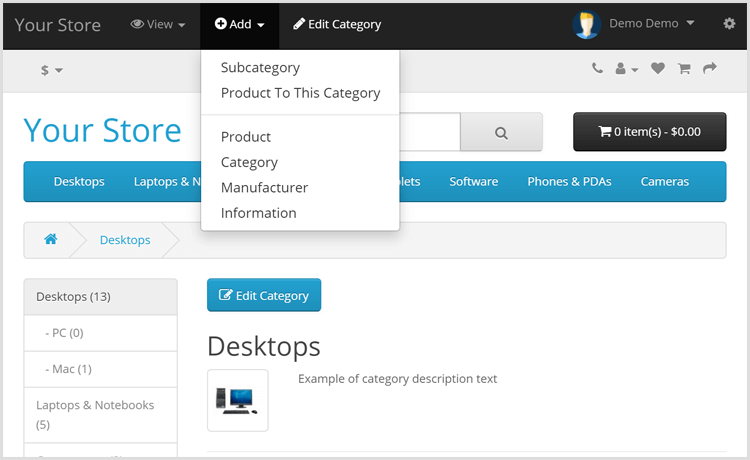Open the View dropdown menu
This screenshot has height=460, width=750.
(158, 24)
